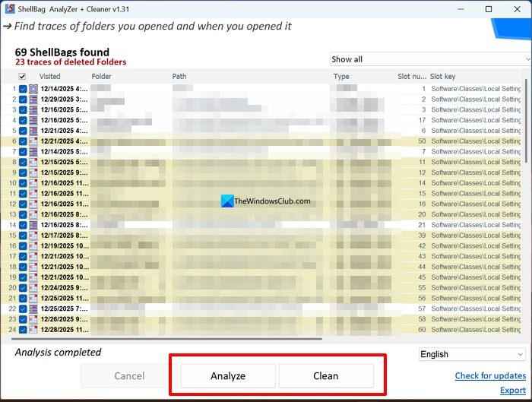Click the ShellBag AnalyZer app icon in title bar
The height and width of the screenshot is (402, 532).
tap(10, 8)
